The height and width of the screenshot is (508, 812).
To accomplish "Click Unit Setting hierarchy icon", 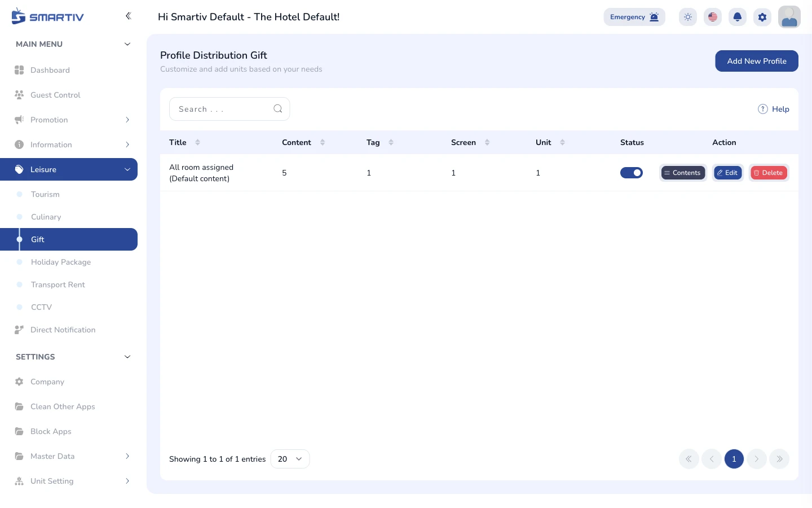I will 19,481.
